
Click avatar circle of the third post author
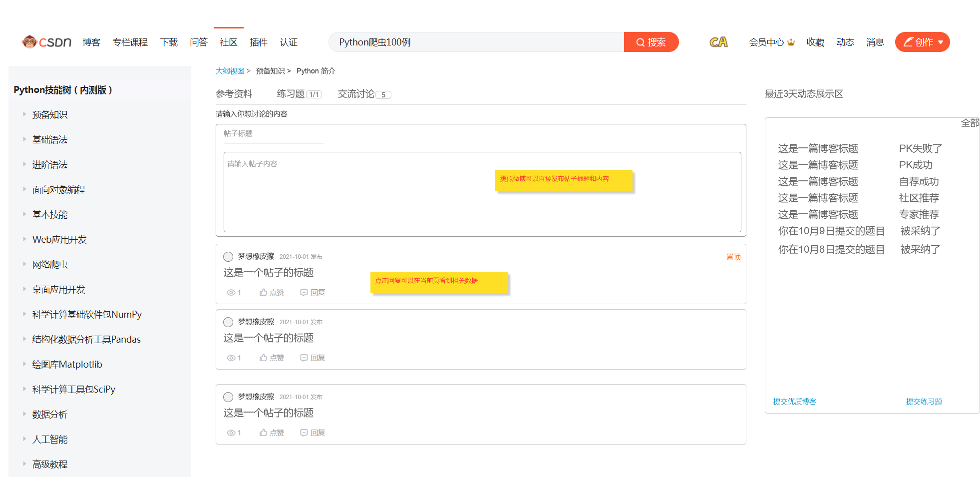point(228,397)
